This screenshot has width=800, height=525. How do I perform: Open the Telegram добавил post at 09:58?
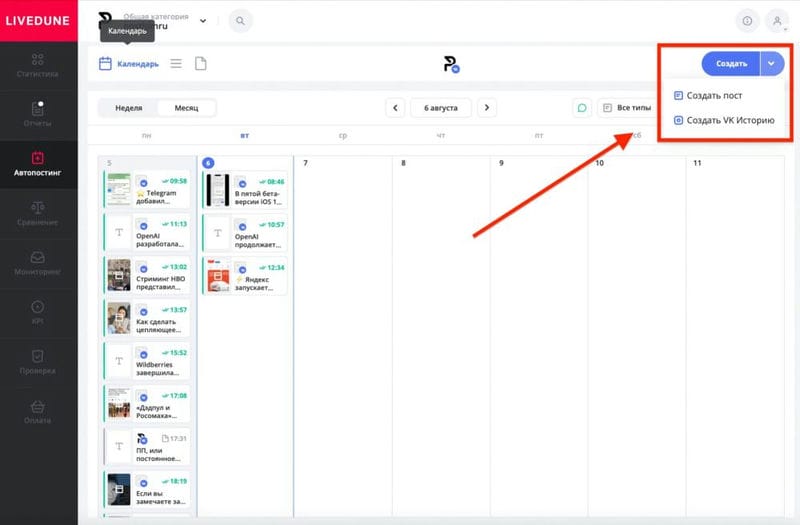pyautogui.click(x=147, y=189)
